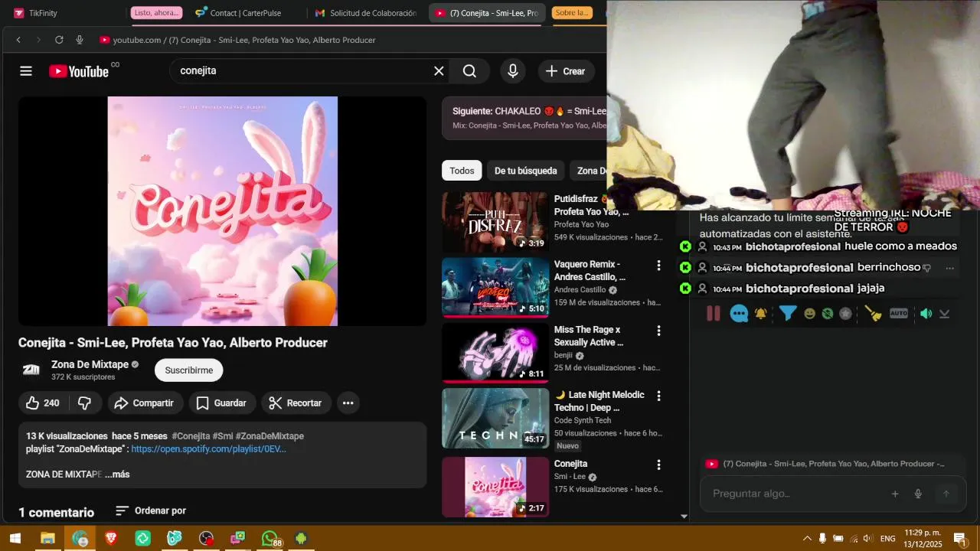The height and width of the screenshot is (551, 980).
Task: Run the search with the magnifier button
Action: (469, 71)
